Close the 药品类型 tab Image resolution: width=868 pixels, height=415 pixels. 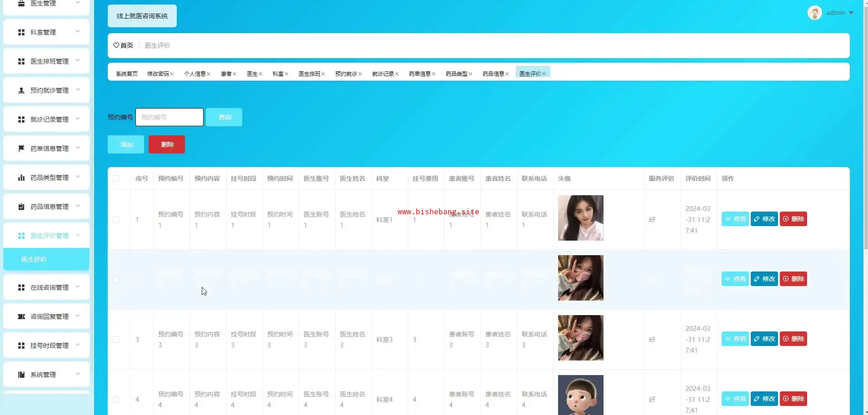470,74
